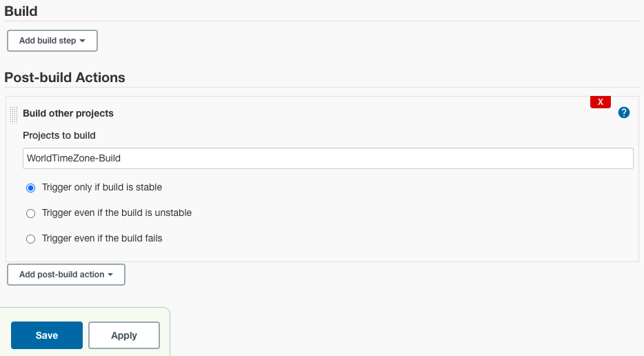Click the Build section heading
Image resolution: width=644 pixels, height=356 pixels.
coord(21,11)
